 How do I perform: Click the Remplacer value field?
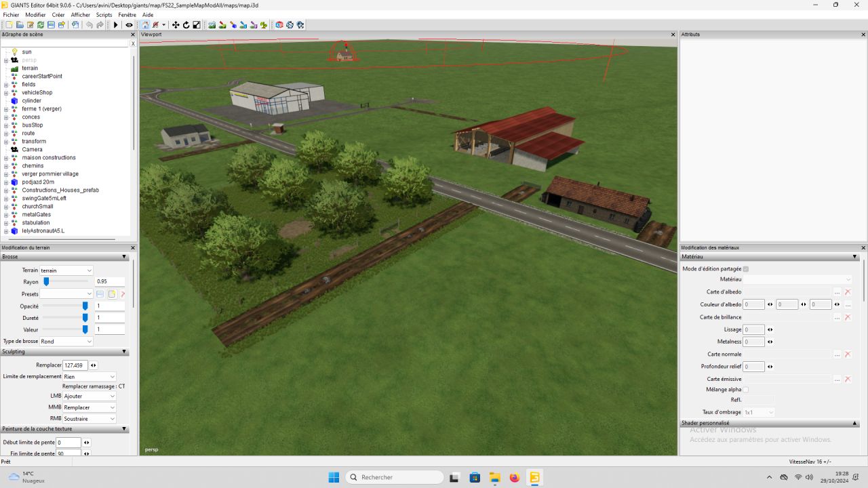tap(75, 365)
